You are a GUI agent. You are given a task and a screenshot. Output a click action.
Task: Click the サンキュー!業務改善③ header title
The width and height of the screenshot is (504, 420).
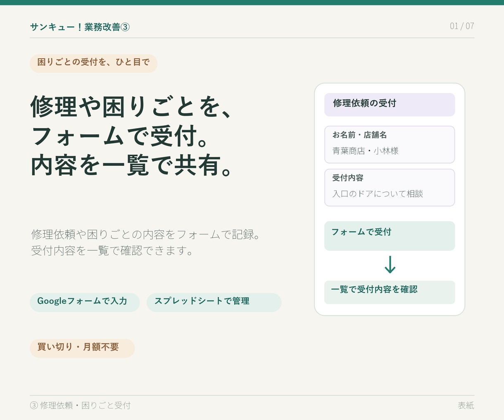tap(80, 27)
